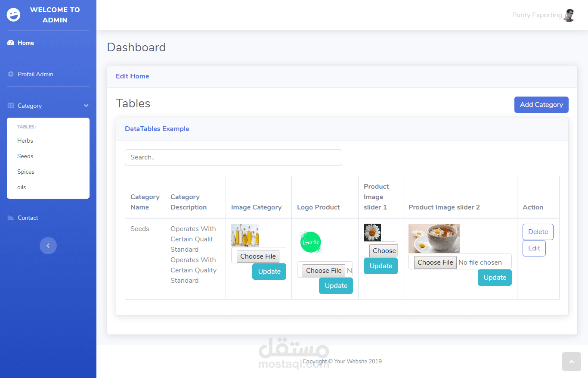The height and width of the screenshot is (378, 588).
Task: Click the scroll-to-top arrow button
Action: tap(572, 362)
